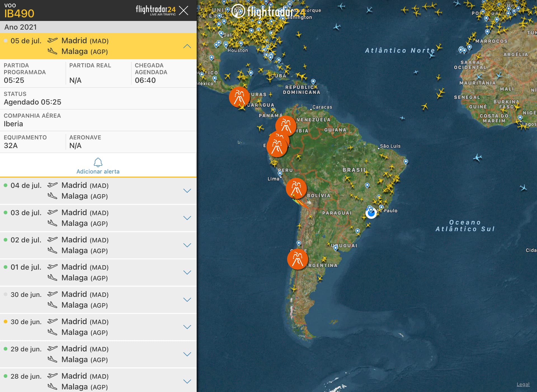Click the airport pin near Lima

(280, 174)
